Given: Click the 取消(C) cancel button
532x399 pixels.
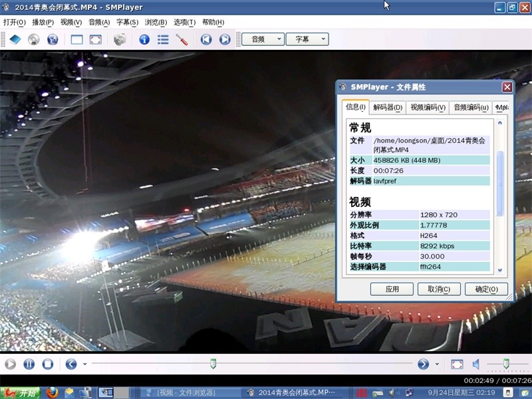Looking at the screenshot, I should [x=439, y=289].
